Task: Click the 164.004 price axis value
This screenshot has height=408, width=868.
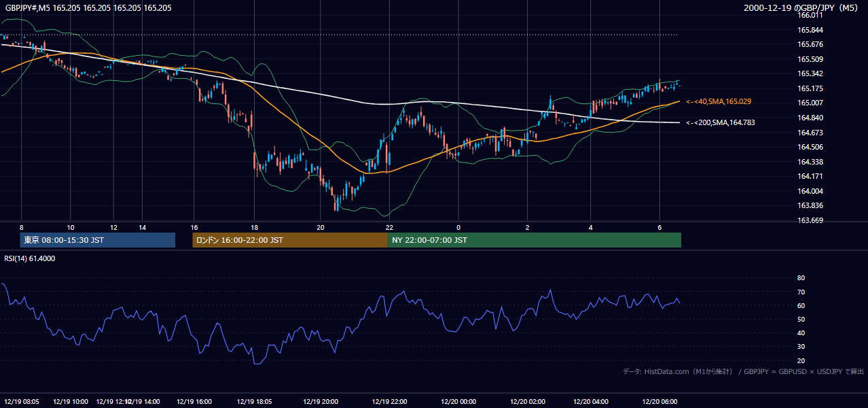Action: tap(810, 191)
